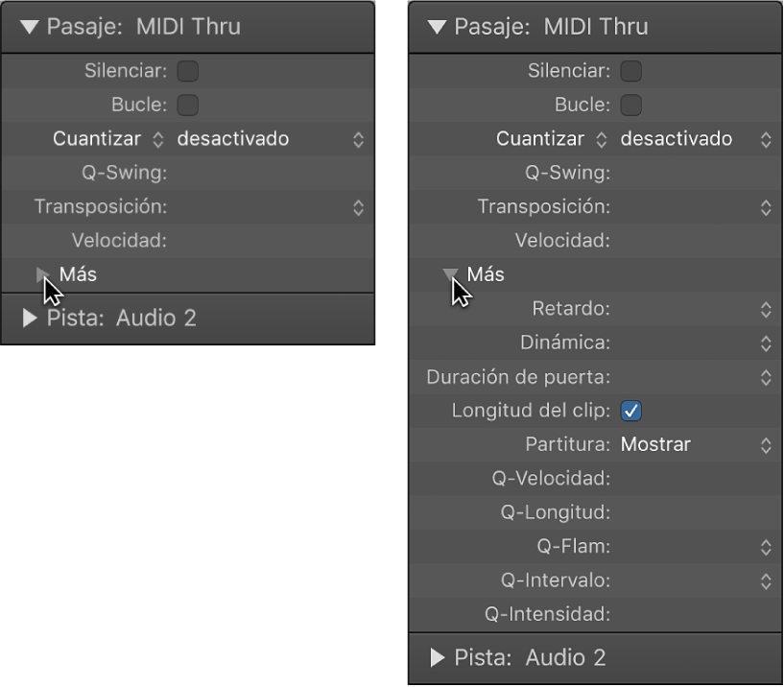Viewport: 784px width, 687px height.
Task: Open the Dinámica pop-up menu
Action: pyautogui.click(x=766, y=343)
